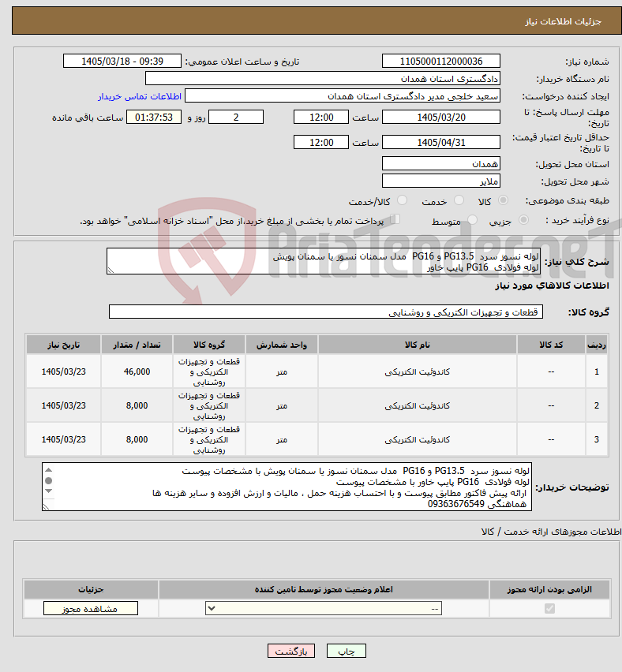This screenshot has width=622, height=672.
Task: Select the متوسط purchase type radio
Action: pyautogui.click(x=472, y=220)
